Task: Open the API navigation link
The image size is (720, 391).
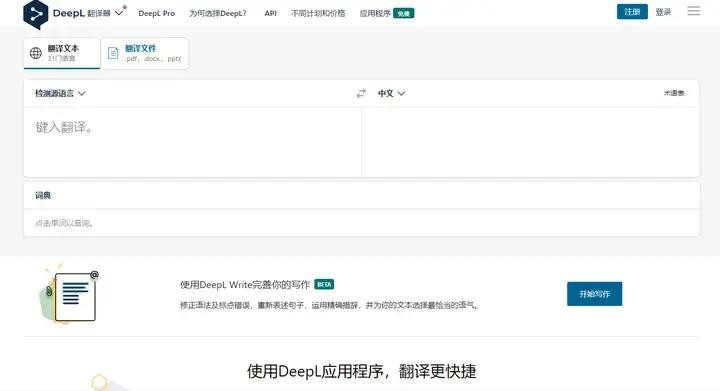Action: [x=270, y=13]
